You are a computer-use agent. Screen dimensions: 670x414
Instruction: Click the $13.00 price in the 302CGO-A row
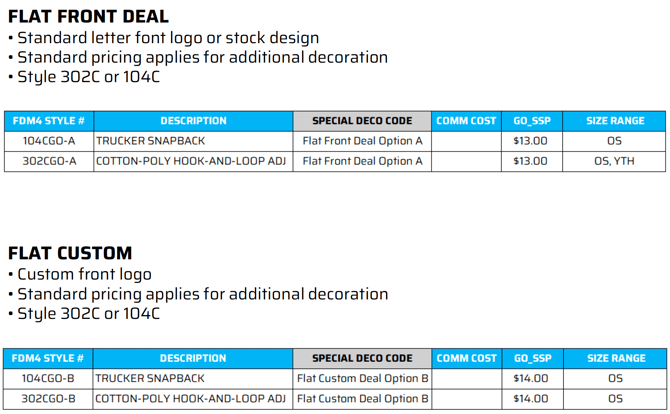530,161
